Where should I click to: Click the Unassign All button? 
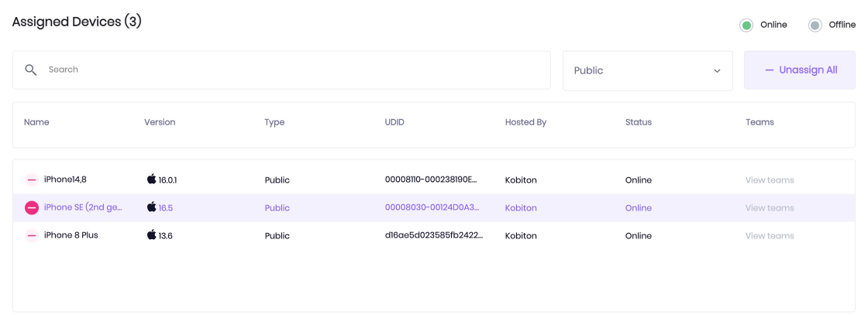(800, 70)
